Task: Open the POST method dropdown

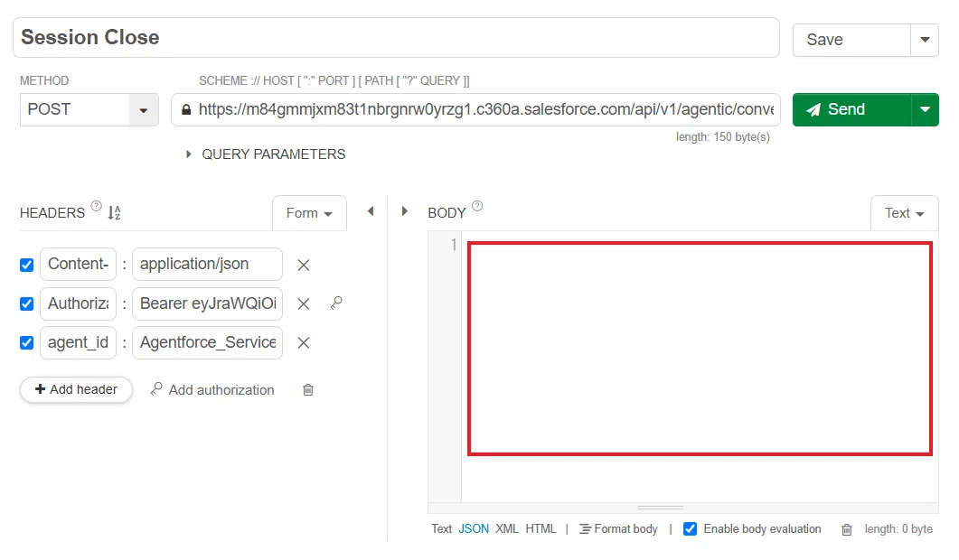Action: pyautogui.click(x=89, y=109)
